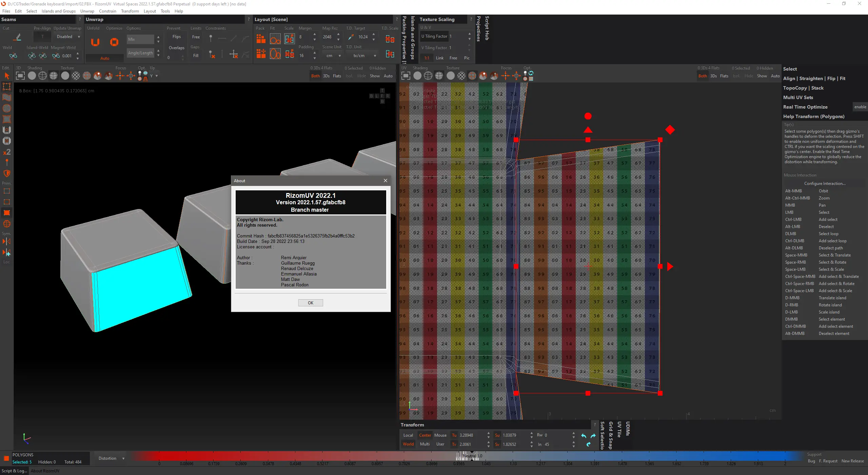The height and width of the screenshot is (475, 868).
Task: Click the top Pack islands icon
Action: (261, 39)
